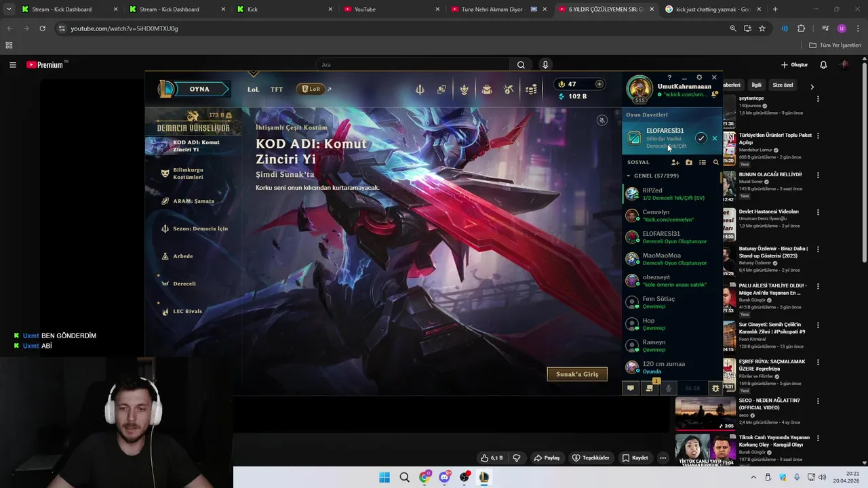Like the video with 6,1 B likes
The width and height of the screenshot is (868, 488).
(x=492, y=457)
